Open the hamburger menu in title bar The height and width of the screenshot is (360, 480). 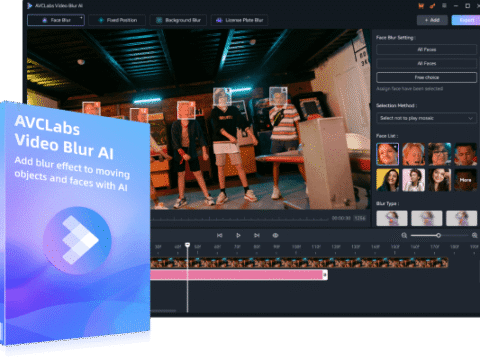coord(444,6)
